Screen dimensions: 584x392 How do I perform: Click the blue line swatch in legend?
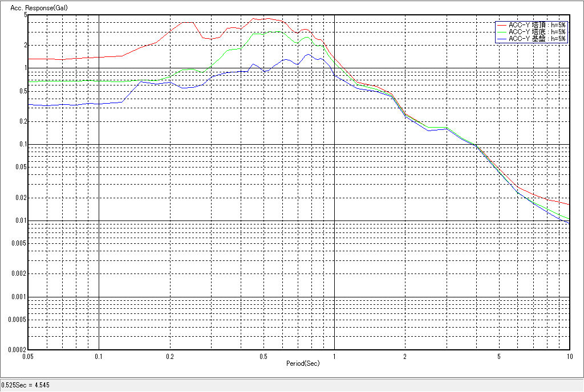[x=501, y=39]
